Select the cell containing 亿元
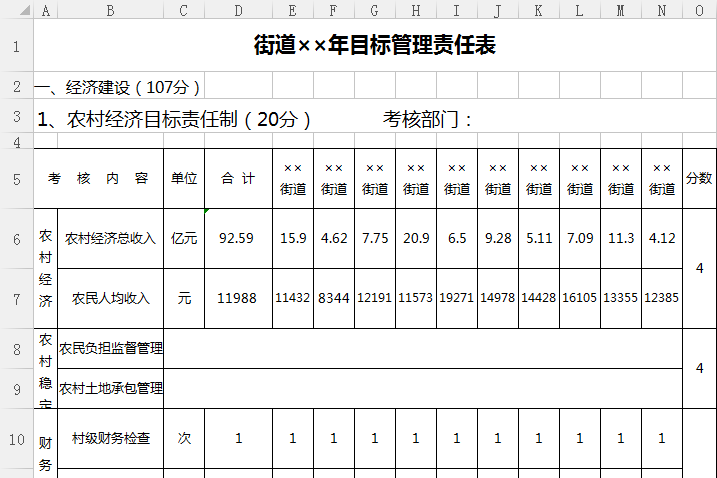Screen dimensions: 717x478 click(184, 238)
